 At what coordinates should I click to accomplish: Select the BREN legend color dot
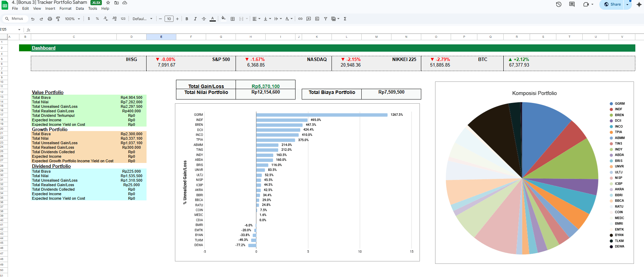pyautogui.click(x=611, y=115)
